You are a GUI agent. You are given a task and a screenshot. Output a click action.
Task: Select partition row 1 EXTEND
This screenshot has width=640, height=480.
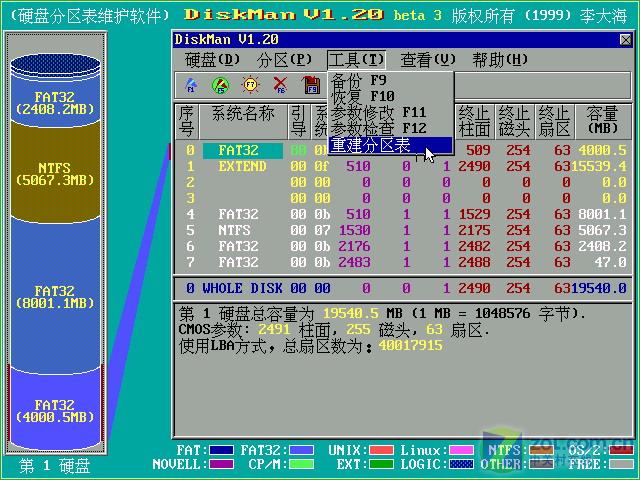(x=403, y=166)
